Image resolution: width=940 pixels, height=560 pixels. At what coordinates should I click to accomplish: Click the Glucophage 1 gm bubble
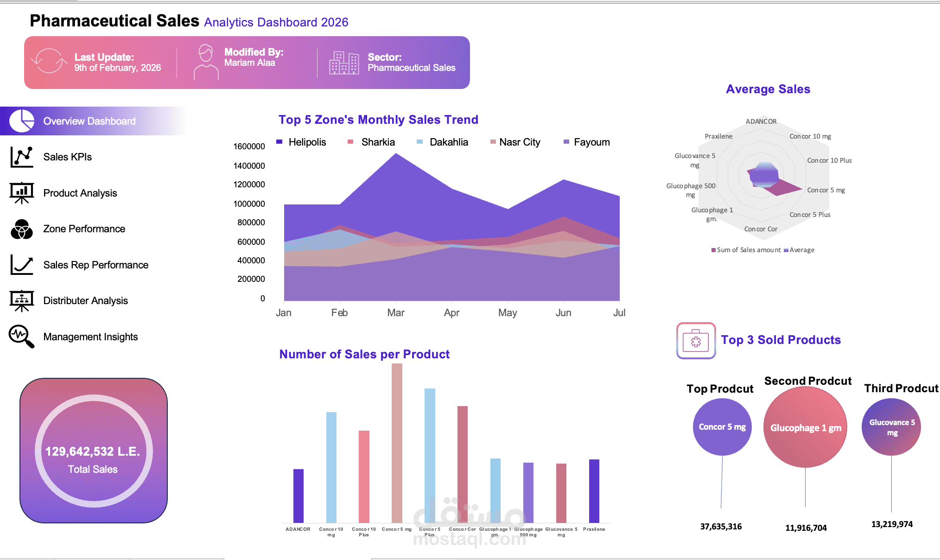click(x=806, y=427)
